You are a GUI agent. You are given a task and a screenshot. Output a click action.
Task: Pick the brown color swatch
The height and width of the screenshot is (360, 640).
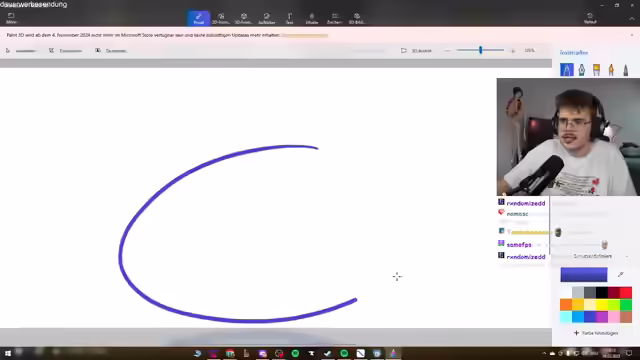[626, 317]
